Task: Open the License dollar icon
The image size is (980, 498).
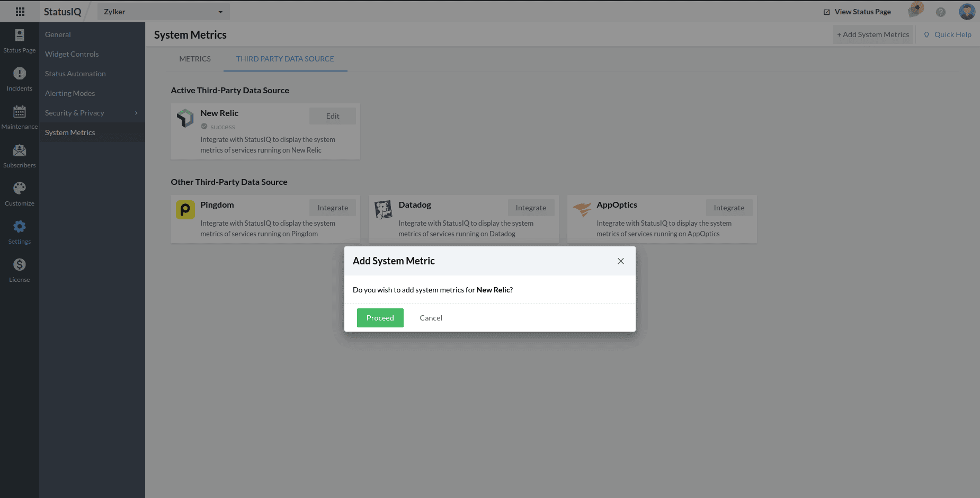Action: pos(20,265)
